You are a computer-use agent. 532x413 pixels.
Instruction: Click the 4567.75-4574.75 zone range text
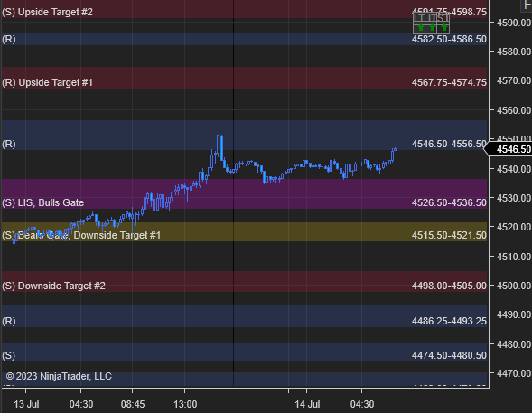[449, 82]
